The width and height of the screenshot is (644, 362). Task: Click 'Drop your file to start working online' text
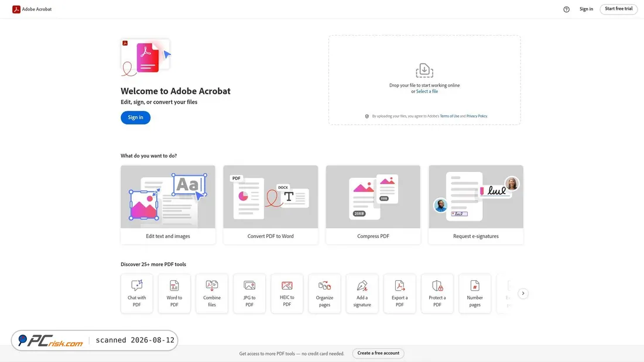(x=424, y=85)
